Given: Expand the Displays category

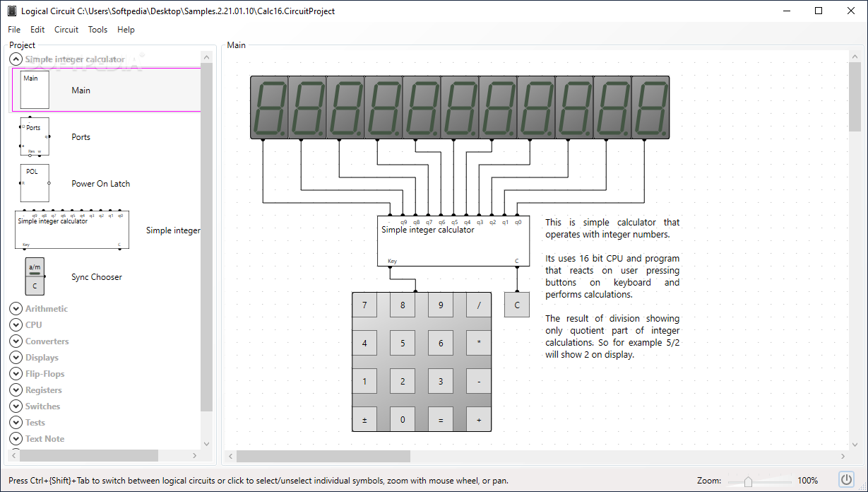Looking at the screenshot, I should [x=16, y=357].
